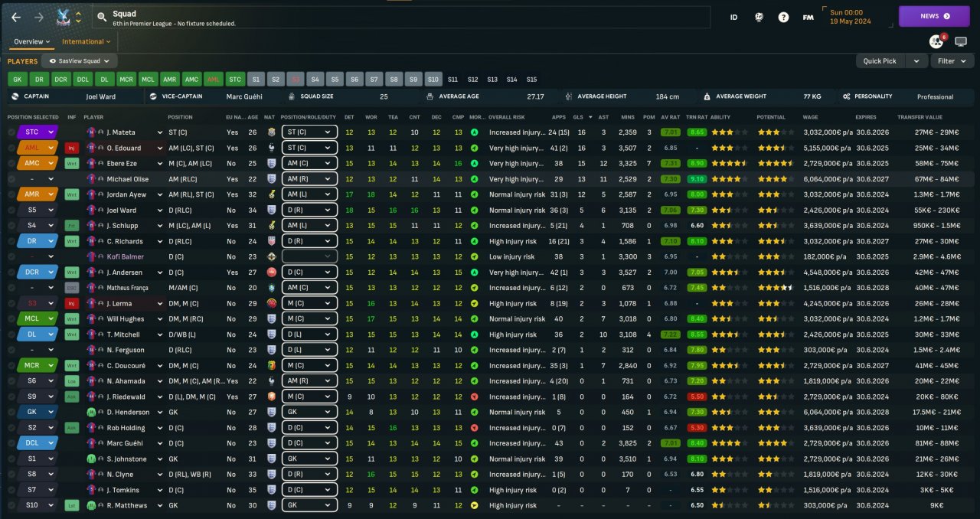Click the O. Edouard Inj status badge

[x=72, y=148]
